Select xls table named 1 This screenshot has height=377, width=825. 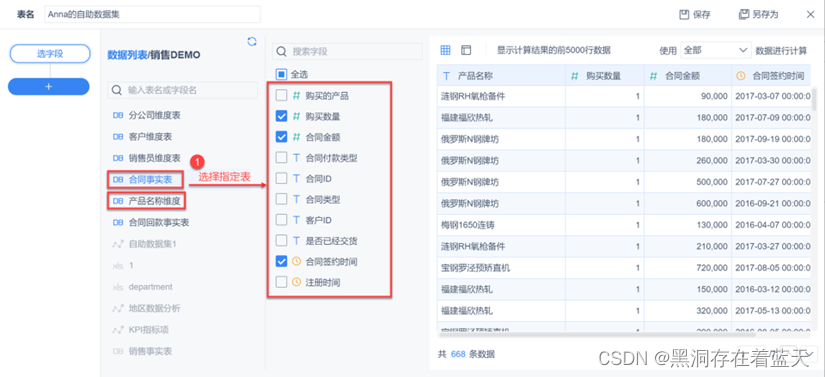click(x=131, y=266)
